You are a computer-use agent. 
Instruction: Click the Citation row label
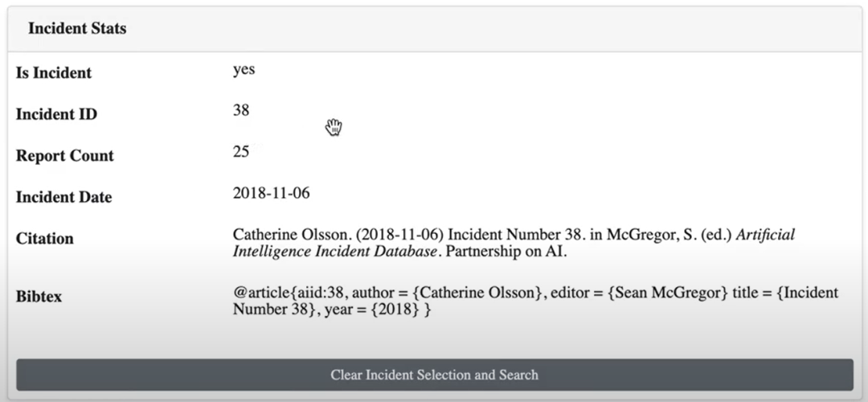[x=45, y=239]
